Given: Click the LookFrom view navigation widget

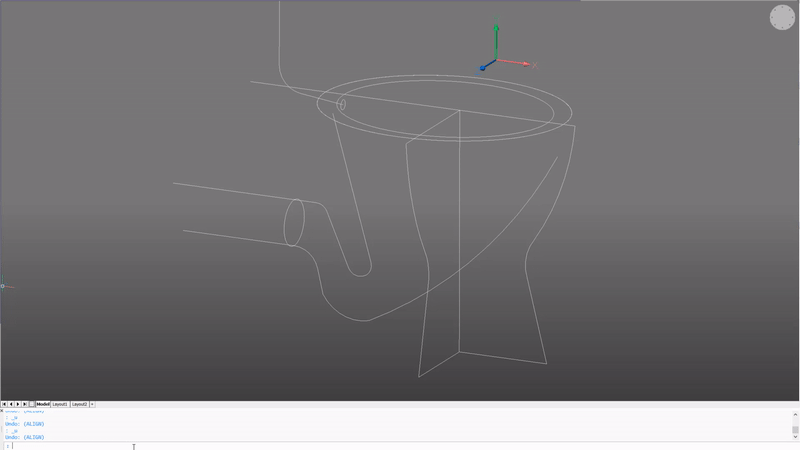Looking at the screenshot, I should click(782, 17).
